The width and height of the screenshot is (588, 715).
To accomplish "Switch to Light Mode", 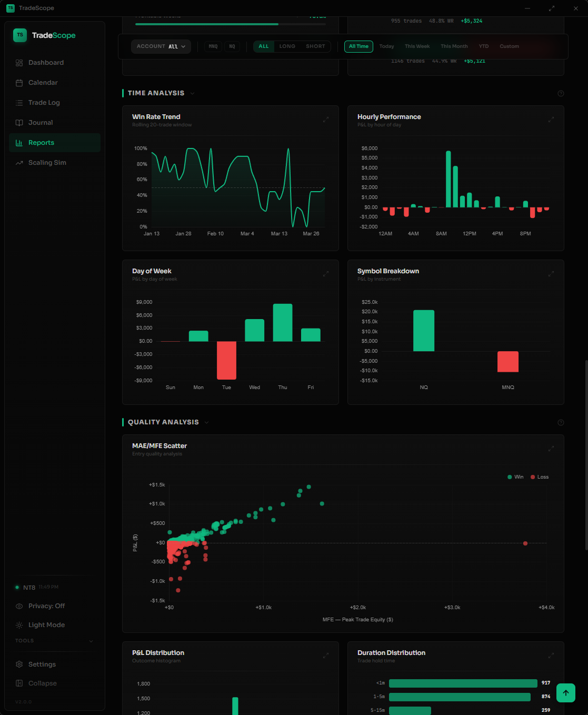I will (18, 625).
